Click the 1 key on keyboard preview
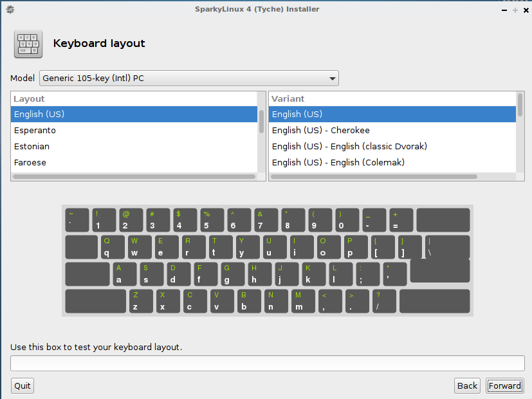This screenshot has width=532, height=399. [x=104, y=220]
